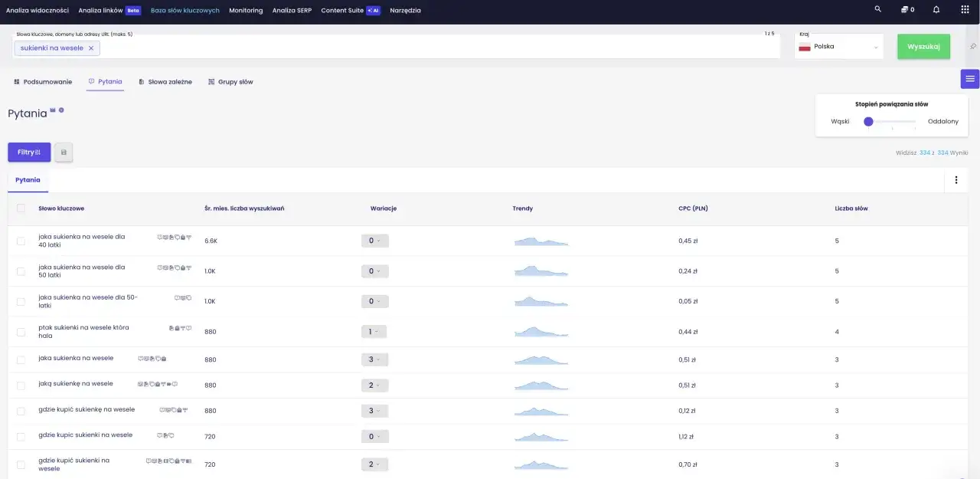Image resolution: width=980 pixels, height=479 pixels.
Task: Click the Filtry button
Action: (29, 153)
